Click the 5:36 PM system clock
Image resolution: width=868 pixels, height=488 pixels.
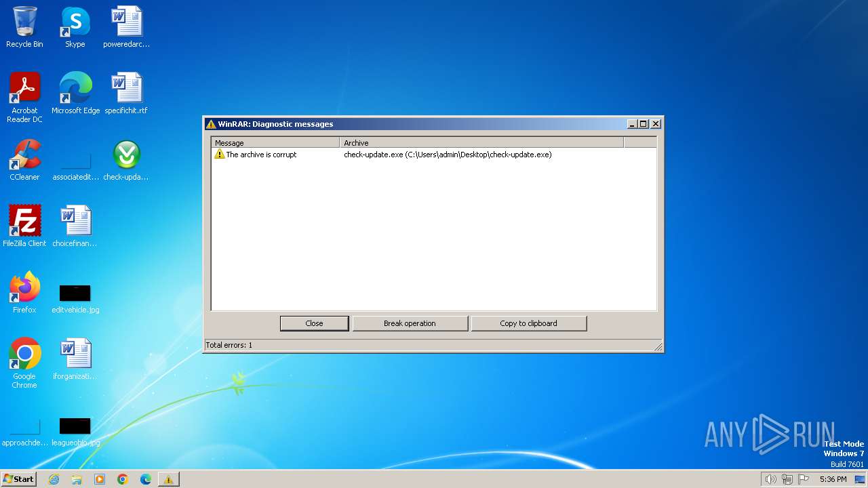[833, 479]
